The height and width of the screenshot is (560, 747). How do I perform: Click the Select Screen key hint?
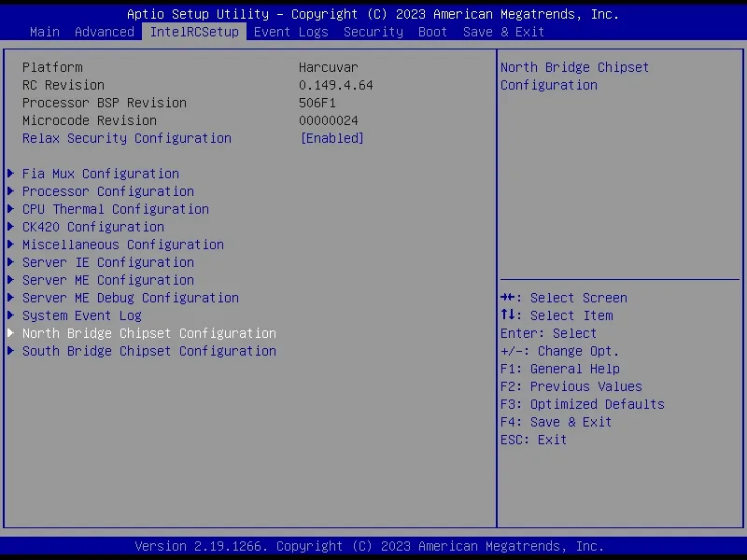tap(564, 298)
